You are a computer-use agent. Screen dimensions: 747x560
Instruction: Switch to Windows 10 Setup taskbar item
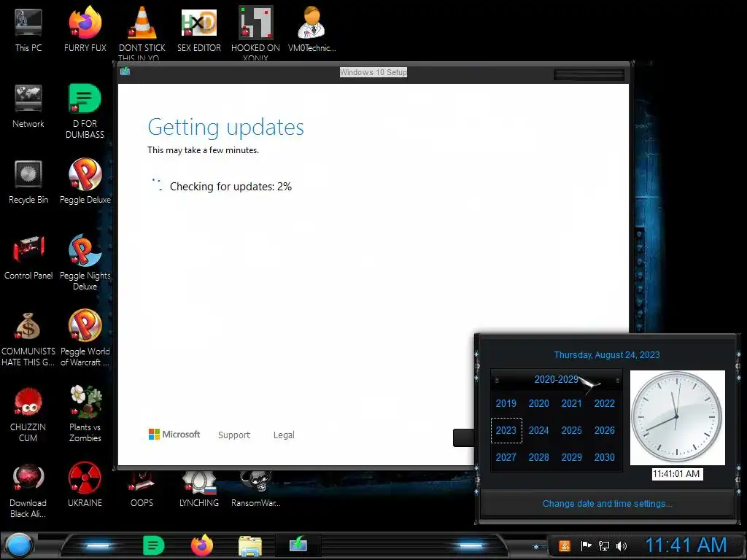(298, 545)
